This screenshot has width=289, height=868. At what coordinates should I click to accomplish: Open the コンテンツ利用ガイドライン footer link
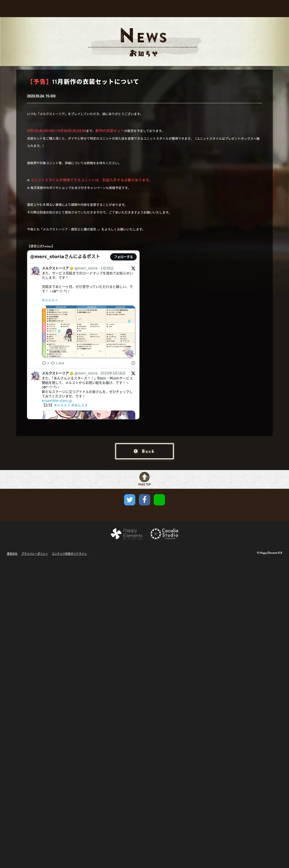tap(69, 554)
